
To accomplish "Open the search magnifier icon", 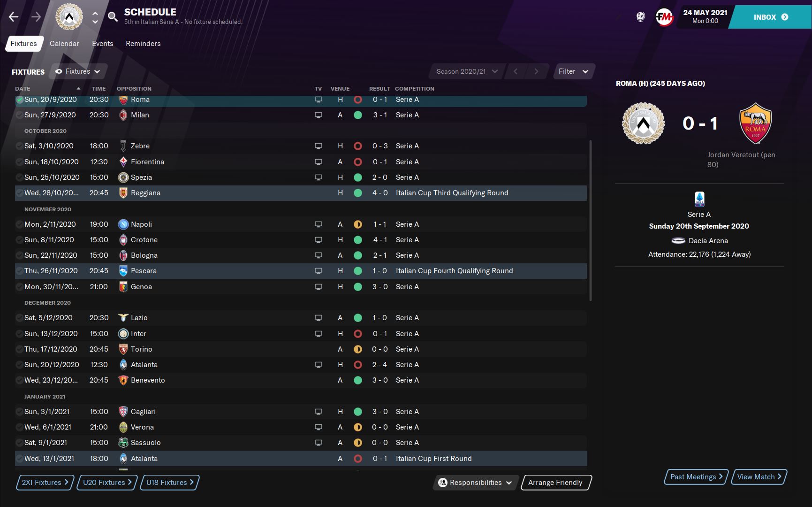I will pos(113,17).
